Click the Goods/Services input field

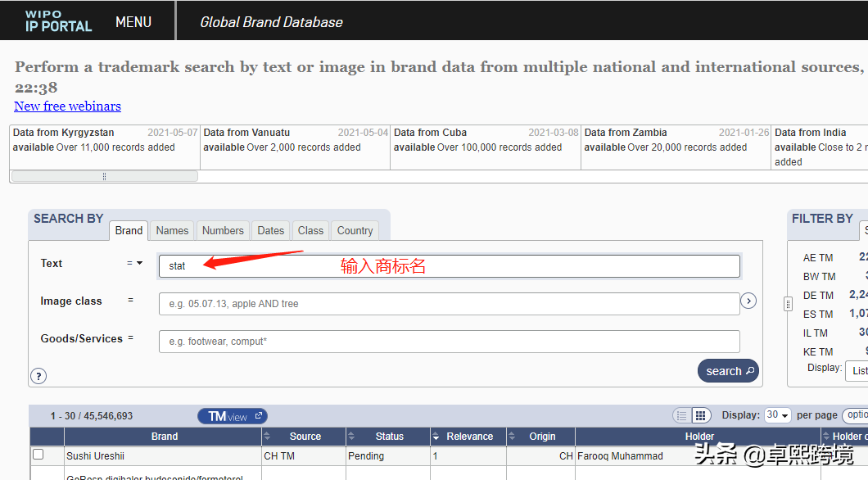[449, 342]
